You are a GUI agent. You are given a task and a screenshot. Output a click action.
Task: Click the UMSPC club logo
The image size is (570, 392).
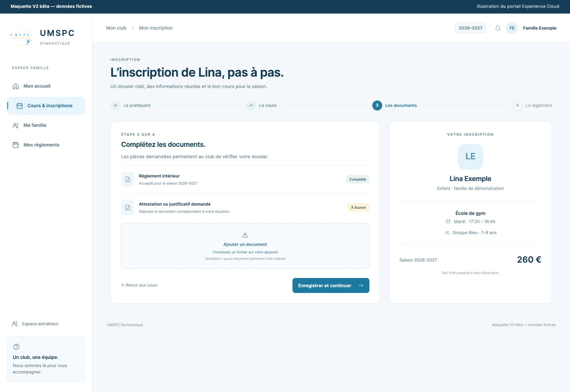pos(21,37)
